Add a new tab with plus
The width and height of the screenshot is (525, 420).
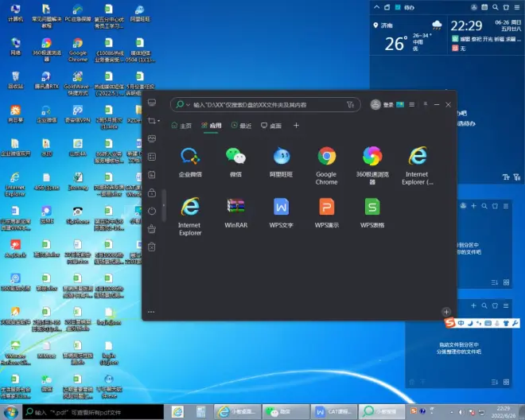click(297, 126)
